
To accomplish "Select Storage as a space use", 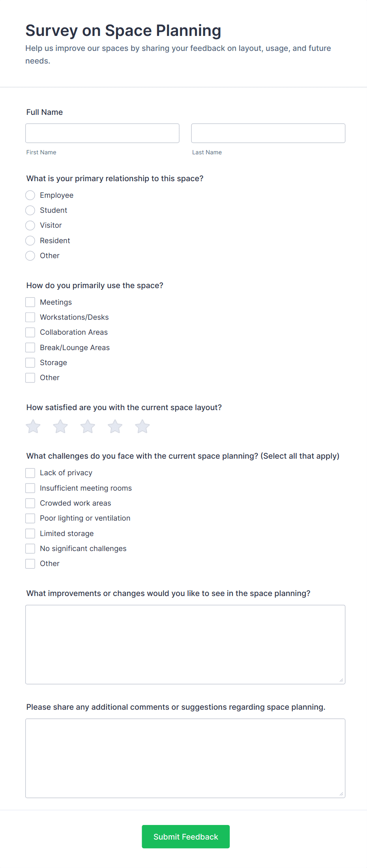I will 30,362.
